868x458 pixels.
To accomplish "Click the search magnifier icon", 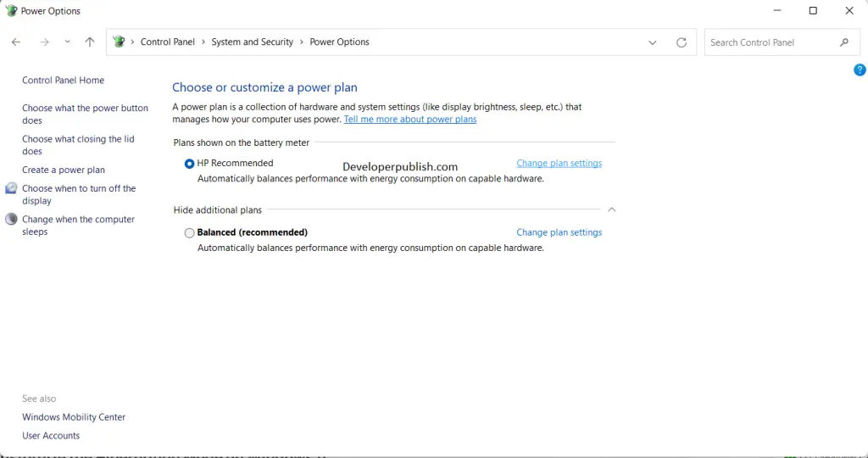I will pos(844,42).
